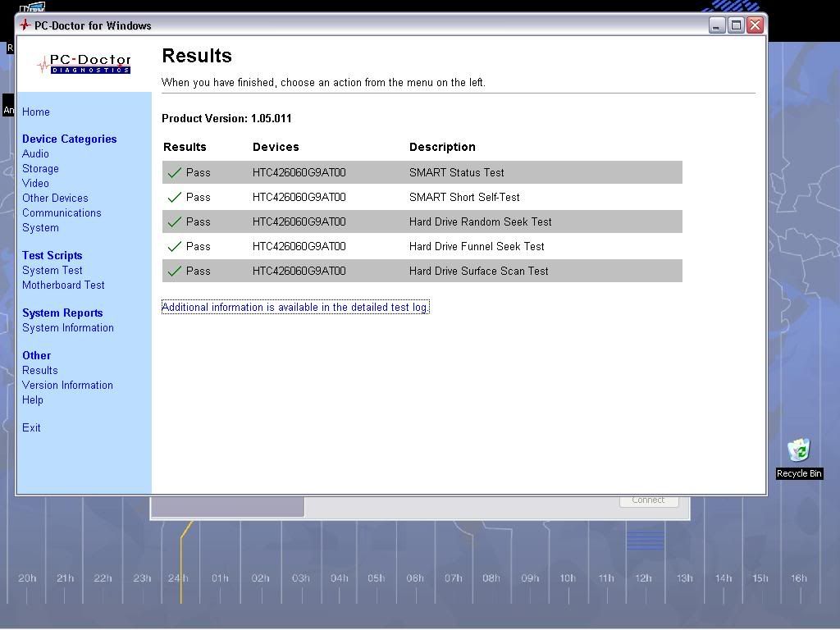
Task: Click the Connect button behind the window
Action: [x=648, y=500]
